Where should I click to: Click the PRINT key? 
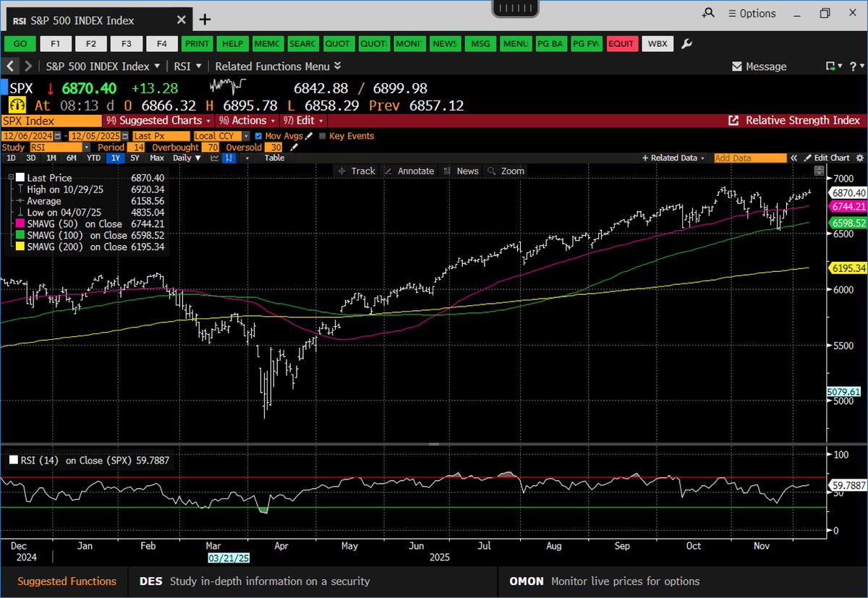[x=197, y=43]
